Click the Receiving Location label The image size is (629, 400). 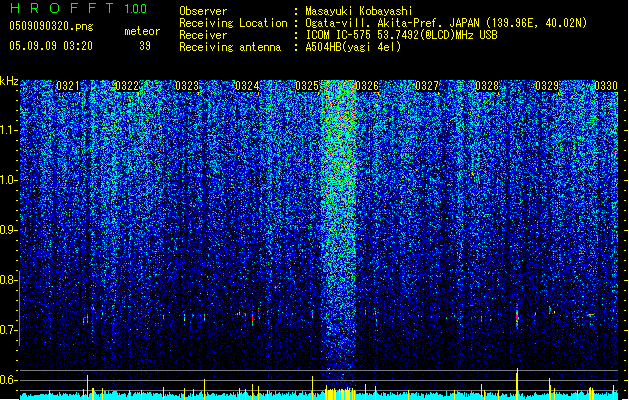[x=233, y=23]
